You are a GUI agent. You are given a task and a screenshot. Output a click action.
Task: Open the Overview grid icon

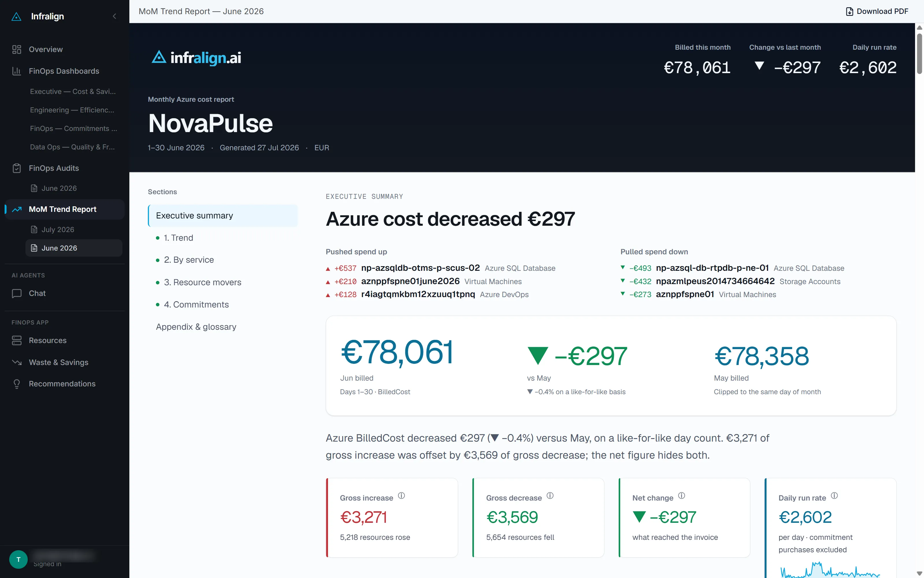[16, 49]
